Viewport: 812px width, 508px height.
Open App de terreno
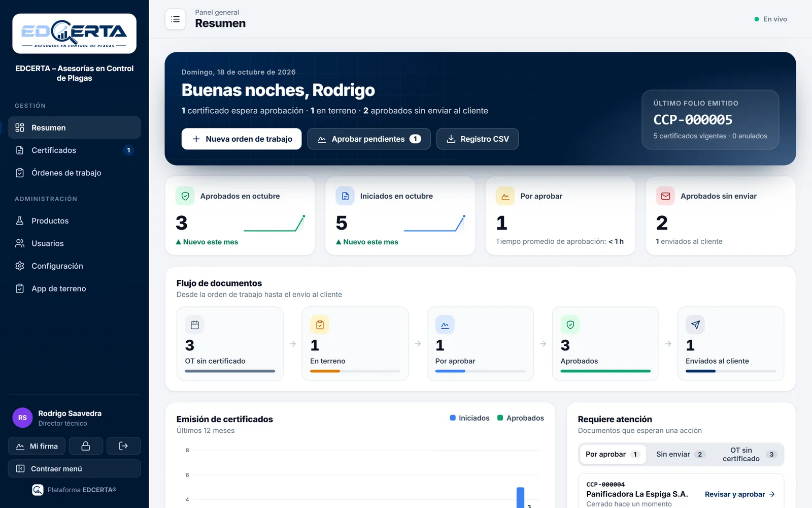74,289
